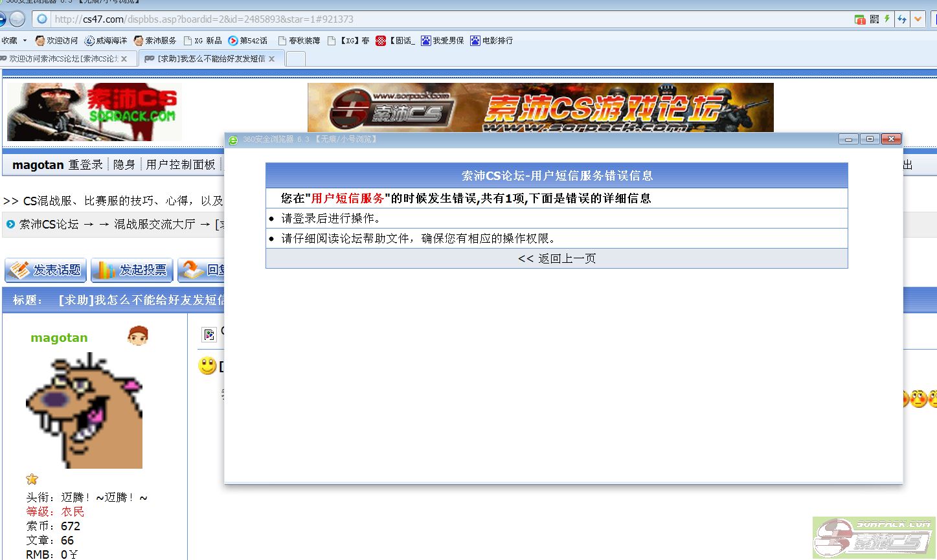The height and width of the screenshot is (560, 937).
Task: Close the 求助 thread tab
Action: pyautogui.click(x=272, y=59)
